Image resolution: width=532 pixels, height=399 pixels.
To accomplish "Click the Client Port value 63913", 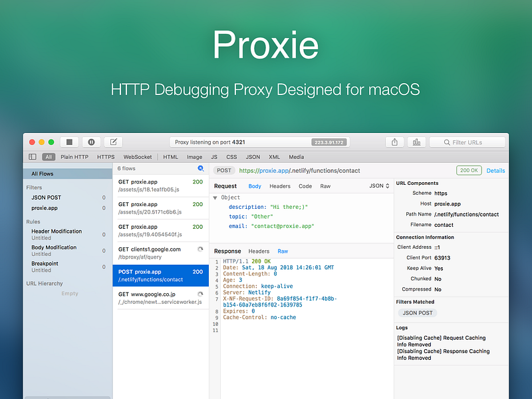I will 442,258.
